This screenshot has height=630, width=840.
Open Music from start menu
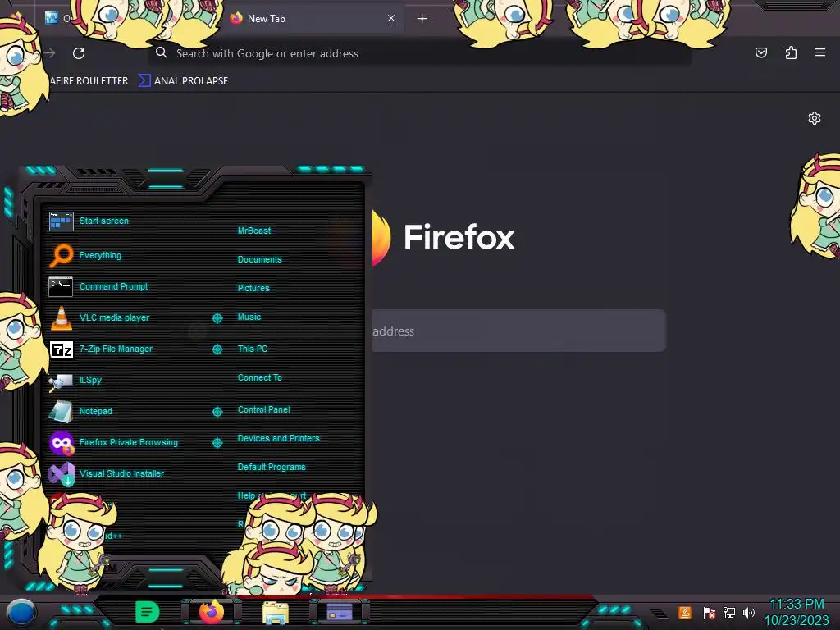tap(249, 317)
